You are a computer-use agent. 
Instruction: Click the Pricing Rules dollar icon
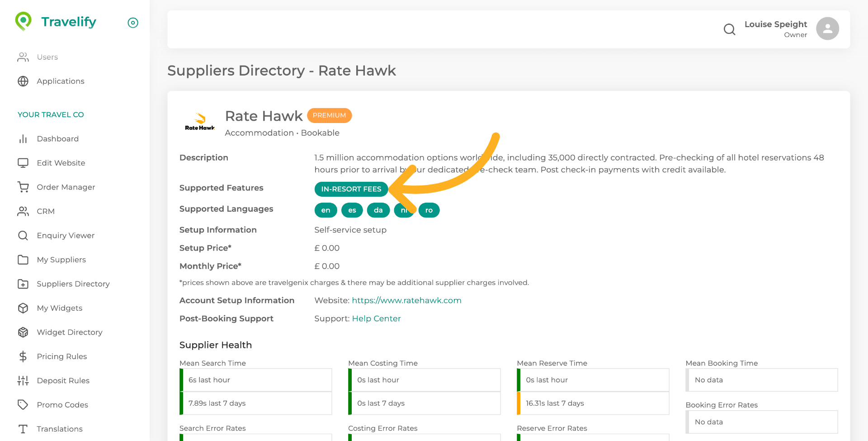click(x=23, y=356)
